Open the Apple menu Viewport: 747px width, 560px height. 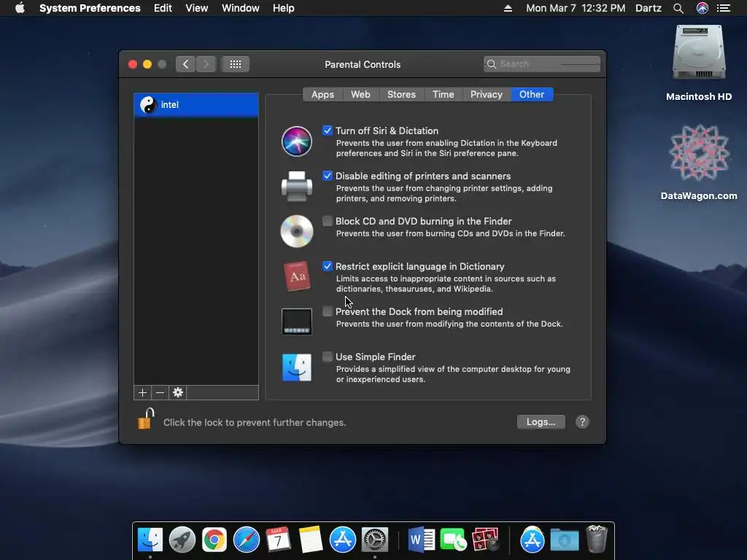point(20,8)
